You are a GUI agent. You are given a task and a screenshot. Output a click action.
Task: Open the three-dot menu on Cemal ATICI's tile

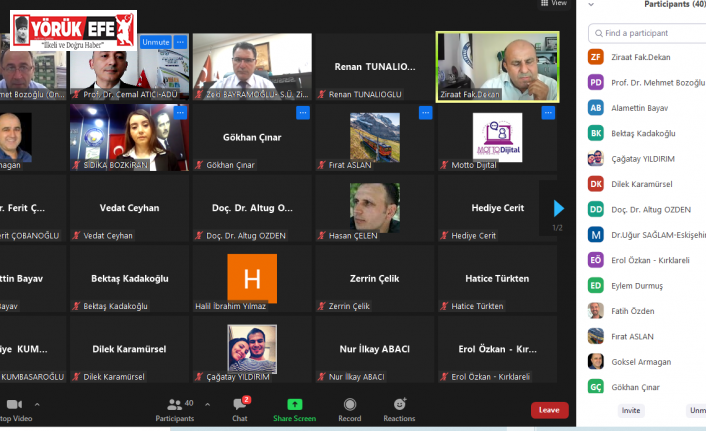click(180, 42)
